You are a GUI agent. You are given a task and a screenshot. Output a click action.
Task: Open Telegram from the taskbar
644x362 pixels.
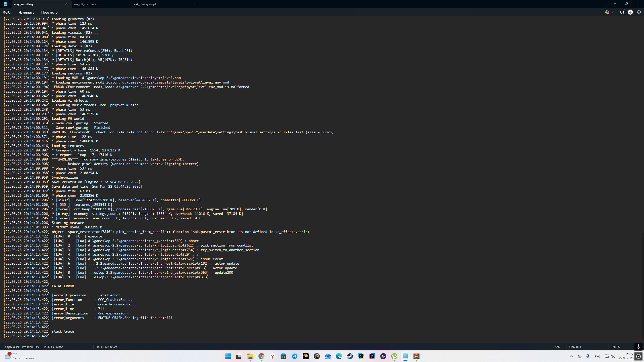pyautogui.click(x=294, y=356)
